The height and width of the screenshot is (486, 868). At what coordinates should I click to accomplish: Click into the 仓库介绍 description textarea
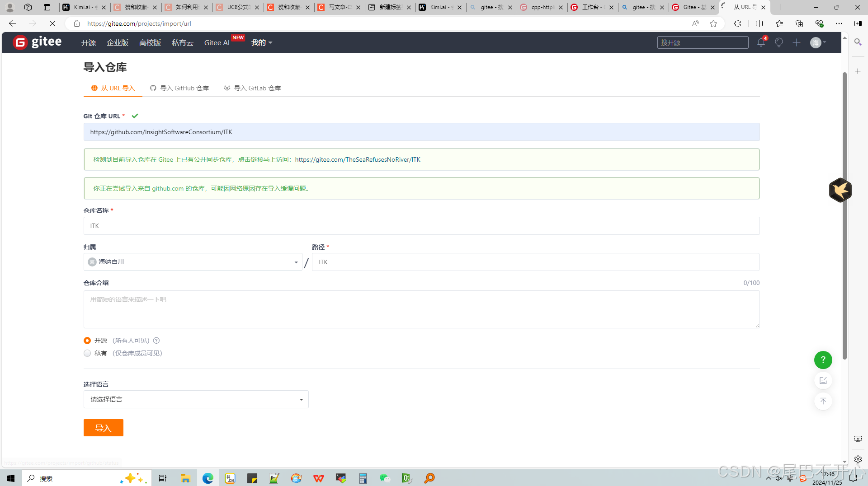pyautogui.click(x=421, y=309)
